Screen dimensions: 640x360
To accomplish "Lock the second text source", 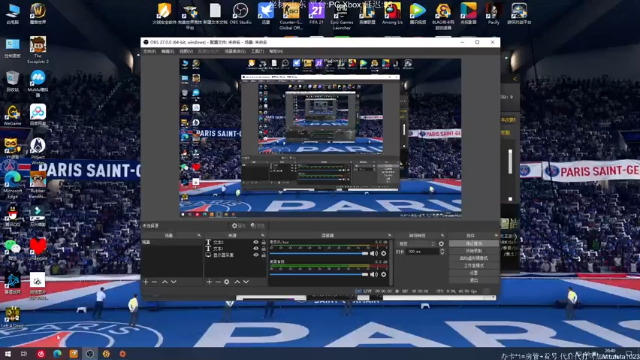I will click(263, 248).
